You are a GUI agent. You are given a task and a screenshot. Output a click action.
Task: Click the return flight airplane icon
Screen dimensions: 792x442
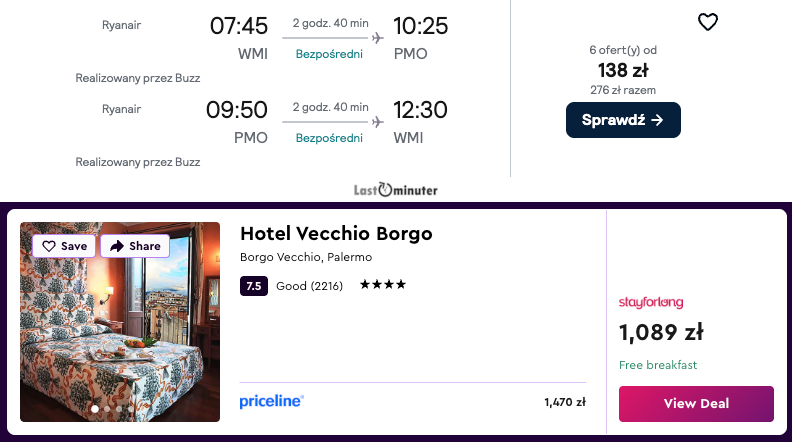[377, 122]
